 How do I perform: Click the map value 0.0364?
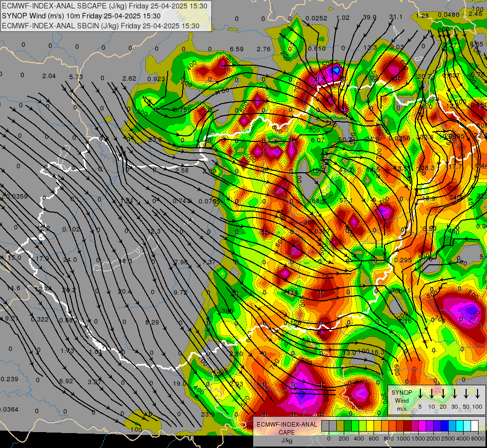coord(9,410)
